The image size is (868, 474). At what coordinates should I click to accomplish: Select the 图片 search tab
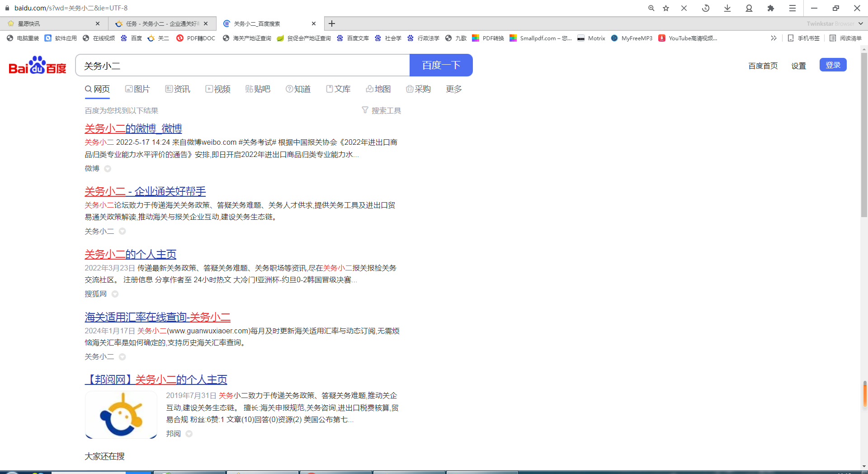pos(137,89)
